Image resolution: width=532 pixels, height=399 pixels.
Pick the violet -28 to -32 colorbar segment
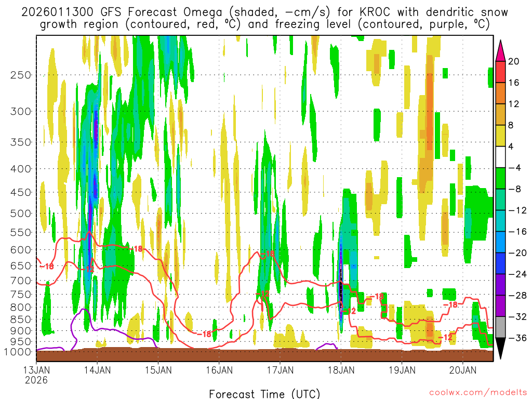500,306
